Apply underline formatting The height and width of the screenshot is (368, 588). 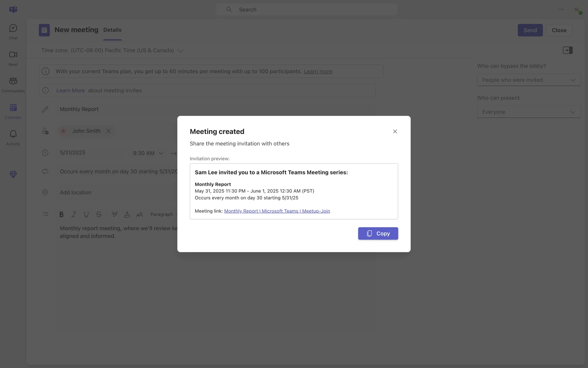point(86,214)
